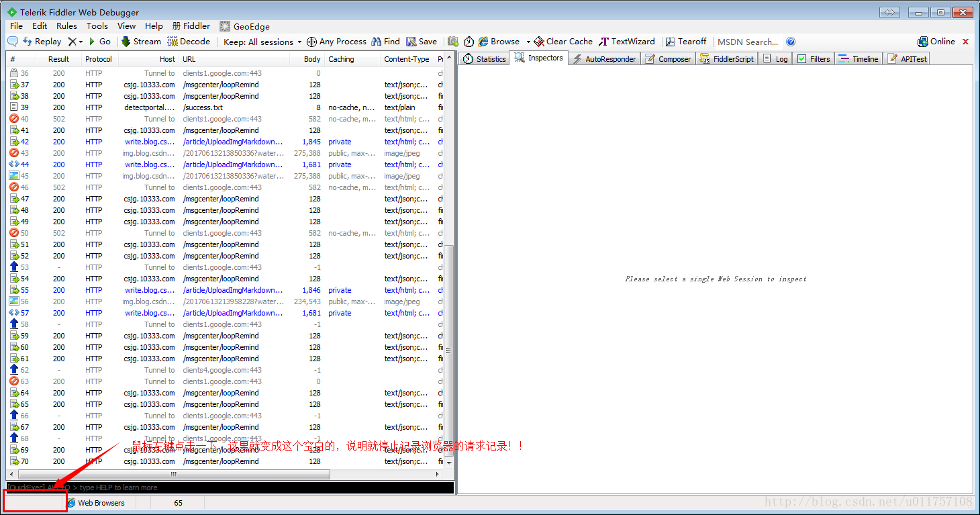Click the Fiddler menu item
The image size is (980, 515).
pyautogui.click(x=191, y=26)
